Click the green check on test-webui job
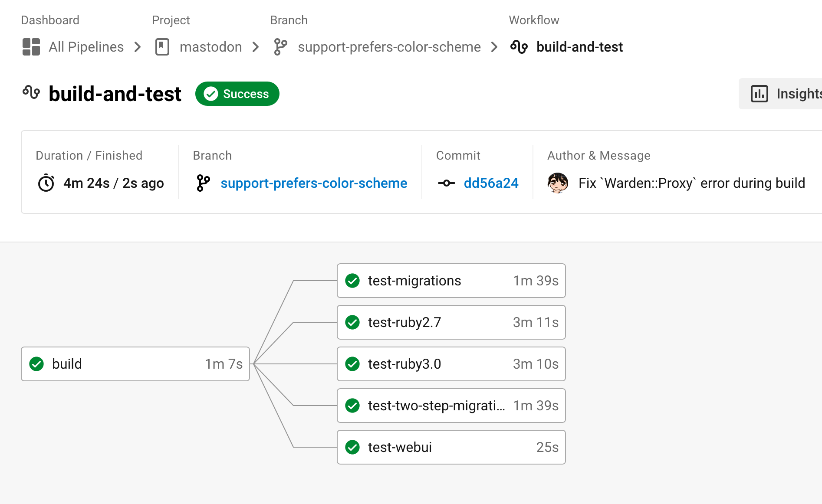Screen dimensions: 822x504 (x=352, y=447)
